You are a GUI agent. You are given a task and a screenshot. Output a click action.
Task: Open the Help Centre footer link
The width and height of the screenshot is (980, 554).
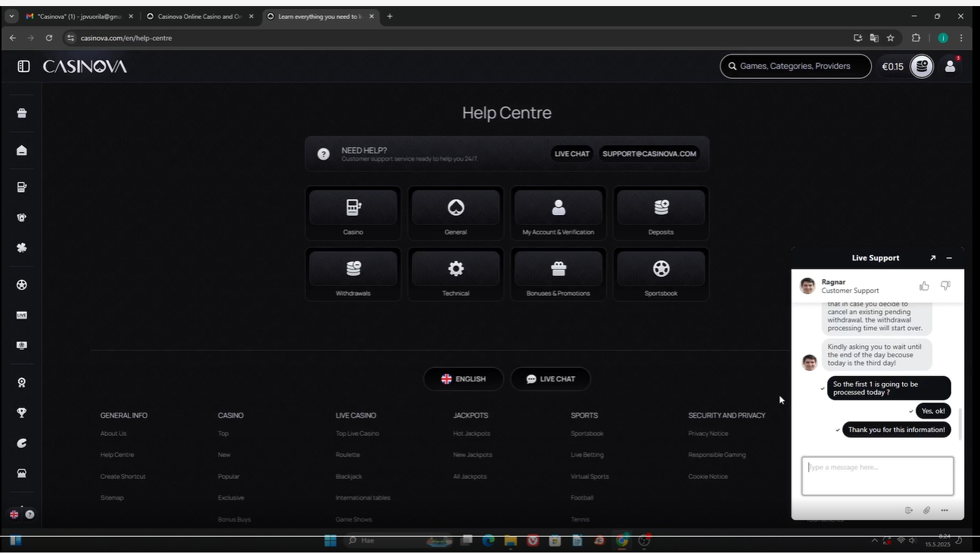tap(117, 455)
